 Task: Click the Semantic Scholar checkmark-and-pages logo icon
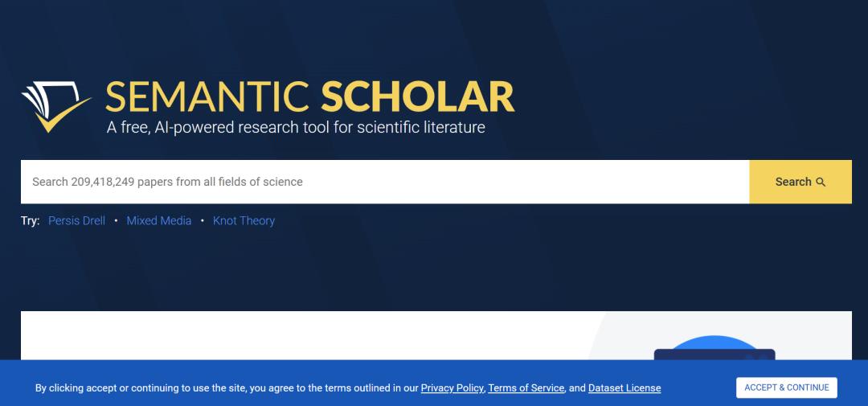(56, 107)
